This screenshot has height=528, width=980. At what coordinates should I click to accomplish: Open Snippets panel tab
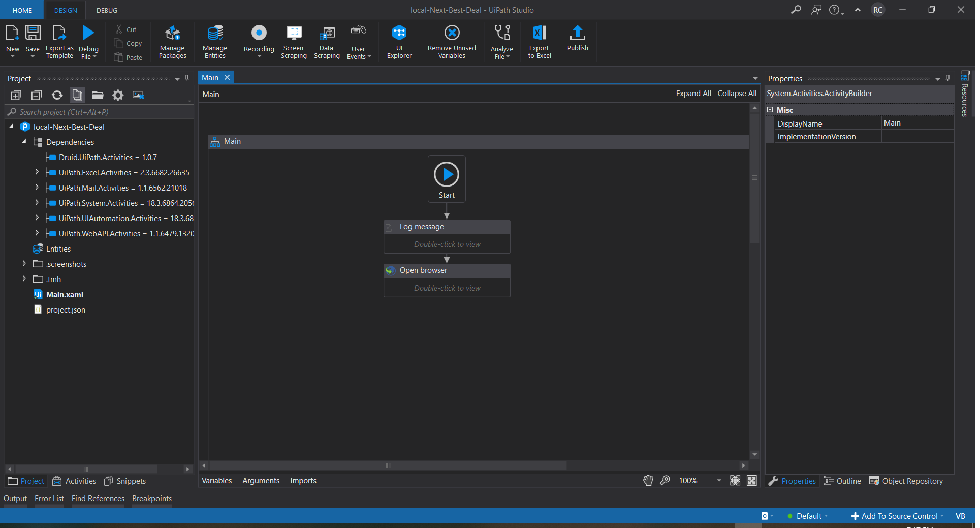click(125, 481)
